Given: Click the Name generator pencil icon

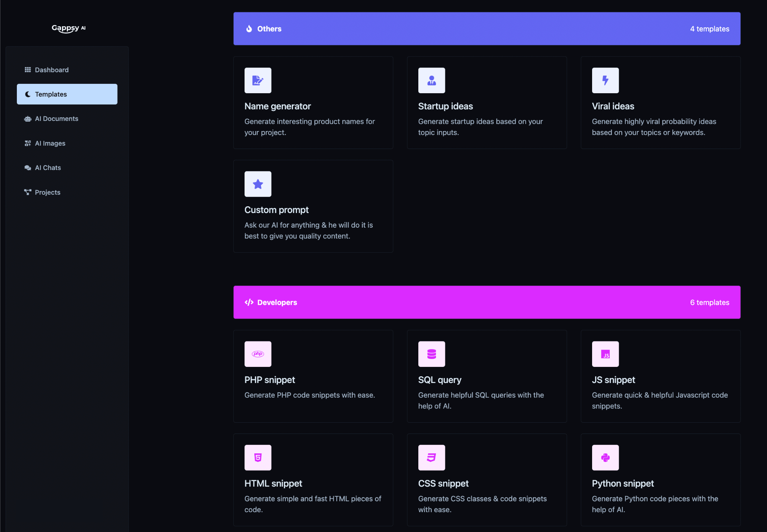Looking at the screenshot, I should (x=258, y=80).
